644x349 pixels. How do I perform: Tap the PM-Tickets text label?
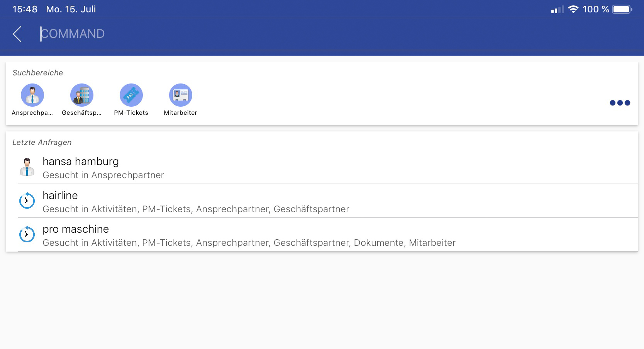131,113
